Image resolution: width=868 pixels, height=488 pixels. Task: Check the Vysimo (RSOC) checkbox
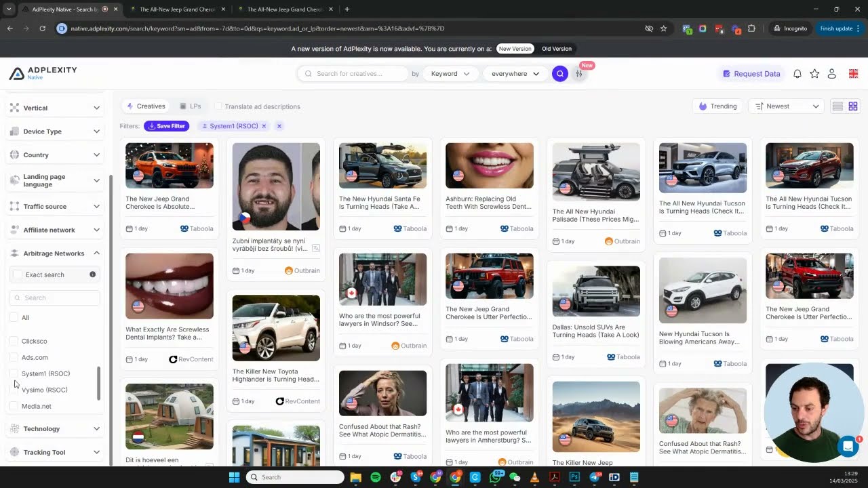[x=14, y=390]
